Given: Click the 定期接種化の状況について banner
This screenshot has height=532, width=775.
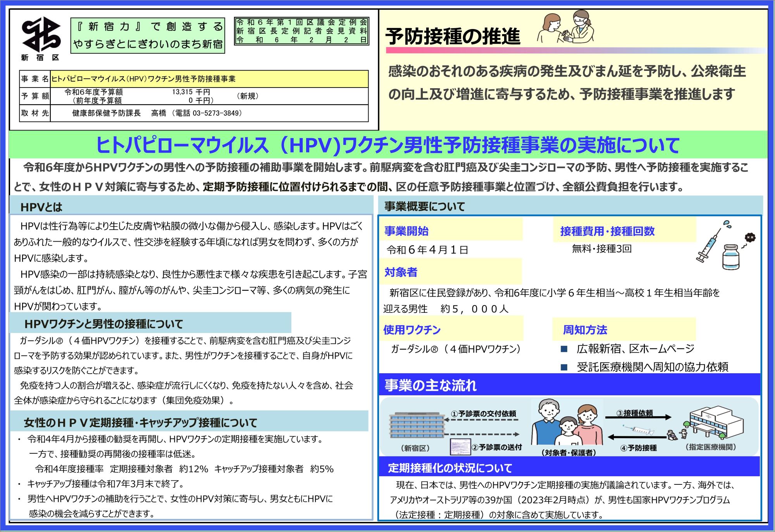Looking at the screenshot, I should pos(449,468).
